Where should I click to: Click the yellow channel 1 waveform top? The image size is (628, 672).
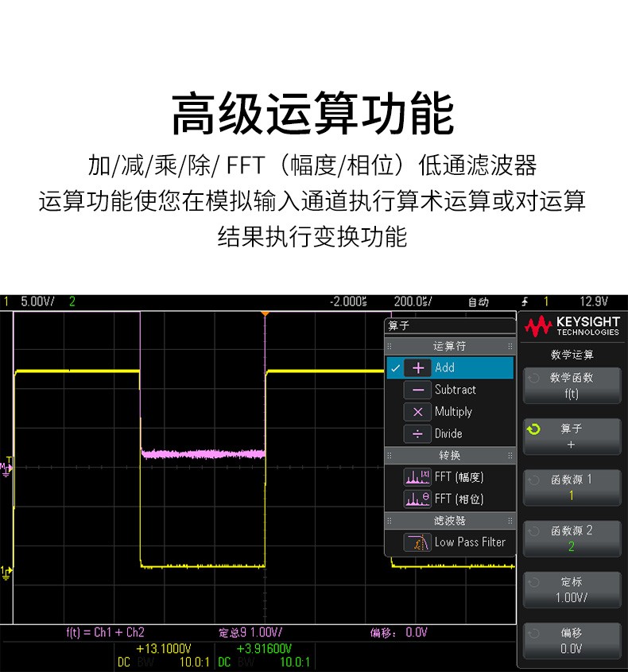pos(77,371)
